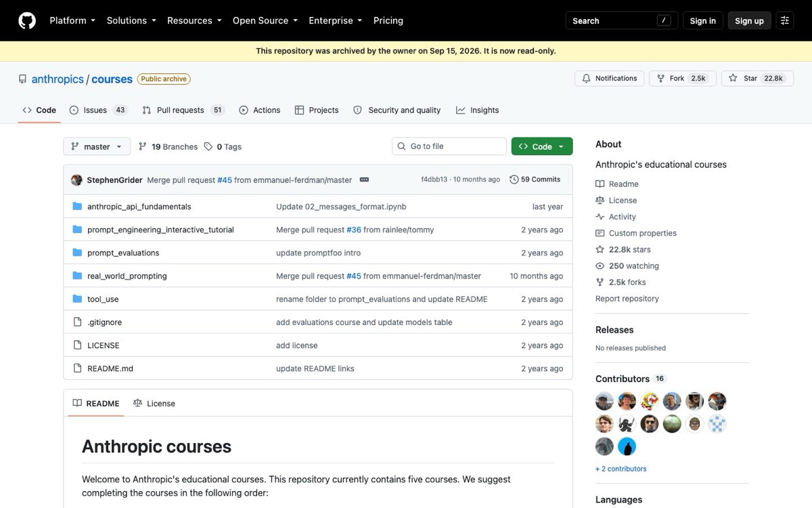812x508 pixels.
Task: Click the tag icon next to Tags
Action: point(208,146)
